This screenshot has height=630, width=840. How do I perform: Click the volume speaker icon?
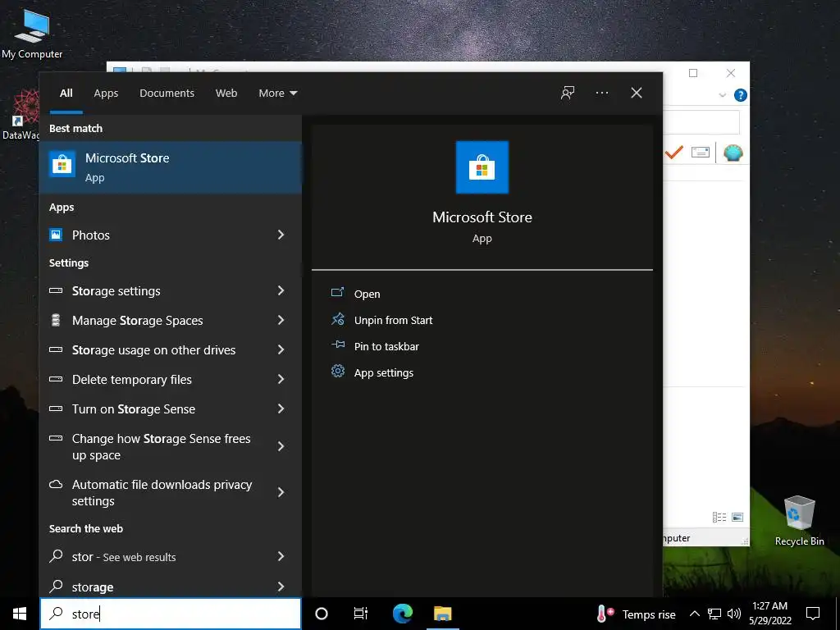point(734,614)
